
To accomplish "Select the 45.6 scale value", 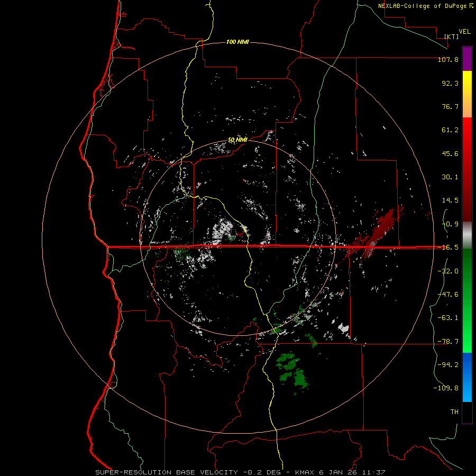I will pyautogui.click(x=450, y=153).
